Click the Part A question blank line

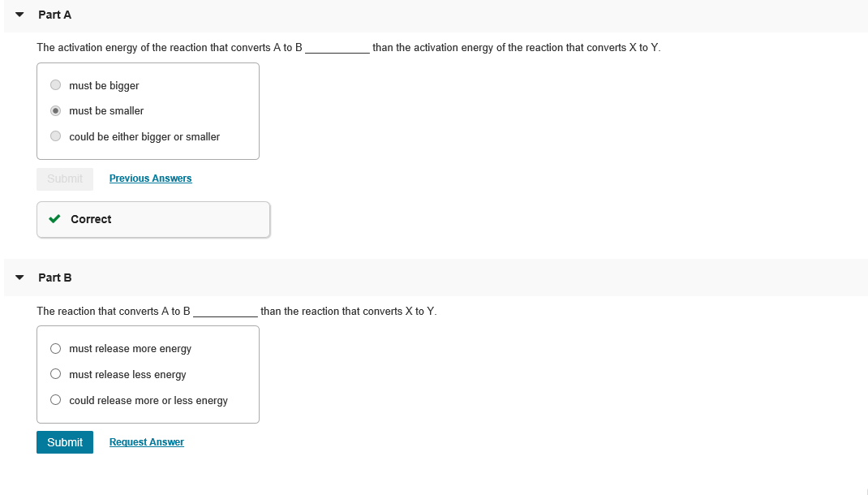337,49
